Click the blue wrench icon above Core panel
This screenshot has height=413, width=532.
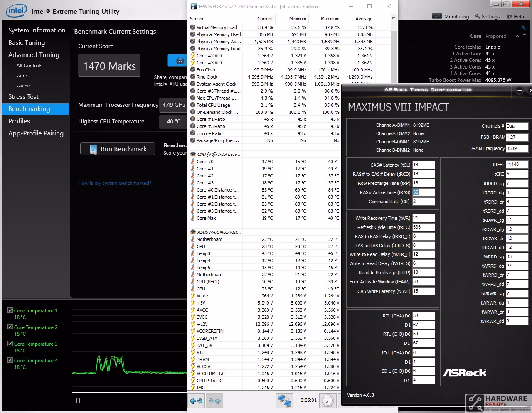523,27
